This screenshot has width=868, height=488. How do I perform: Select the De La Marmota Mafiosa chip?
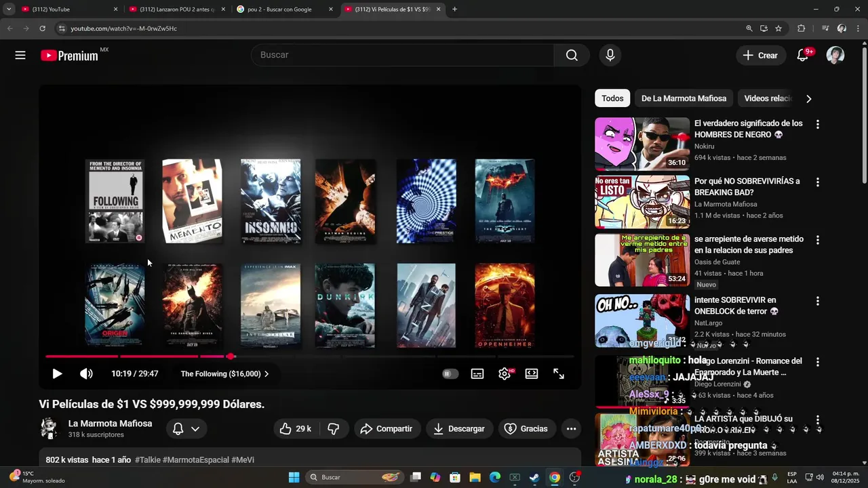coord(684,98)
